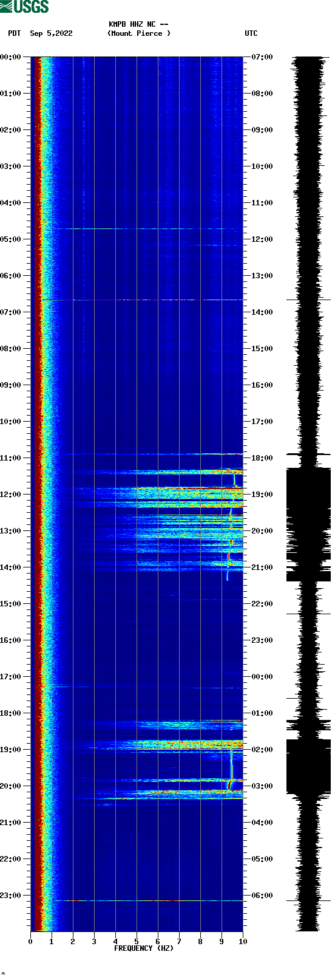This screenshot has width=335, height=980.
Task: Click 12:00 on the PDT time axis
Action: (x=11, y=495)
